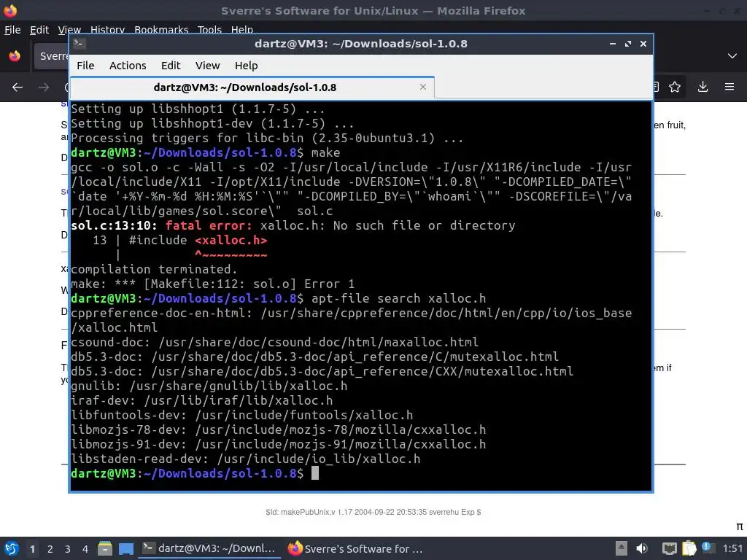Click the 'libstaden-read-dev' result line

pyautogui.click(x=246, y=459)
